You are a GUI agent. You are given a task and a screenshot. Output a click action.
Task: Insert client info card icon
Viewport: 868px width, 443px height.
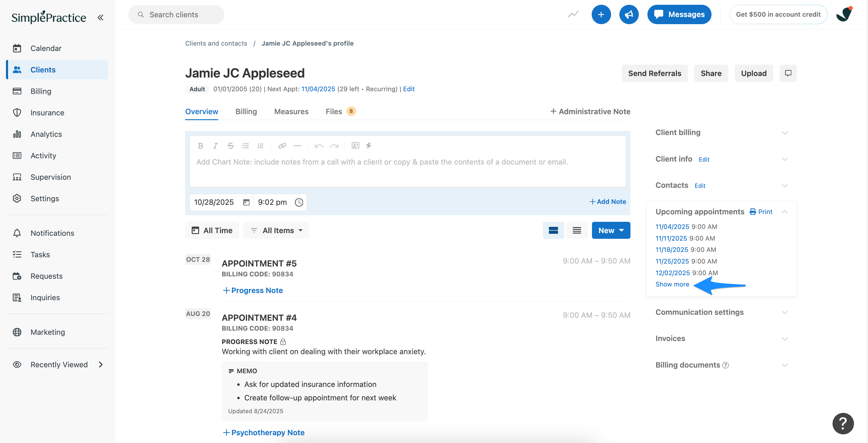[355, 145]
